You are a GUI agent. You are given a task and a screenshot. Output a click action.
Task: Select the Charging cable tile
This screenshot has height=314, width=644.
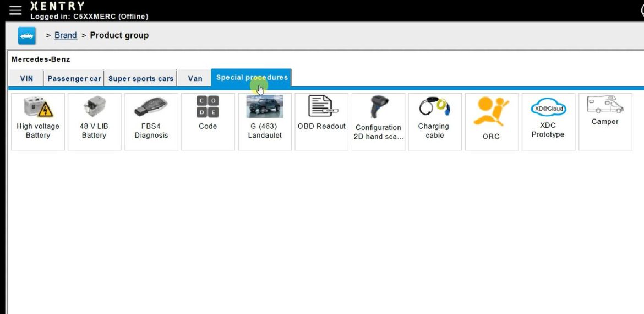click(435, 121)
